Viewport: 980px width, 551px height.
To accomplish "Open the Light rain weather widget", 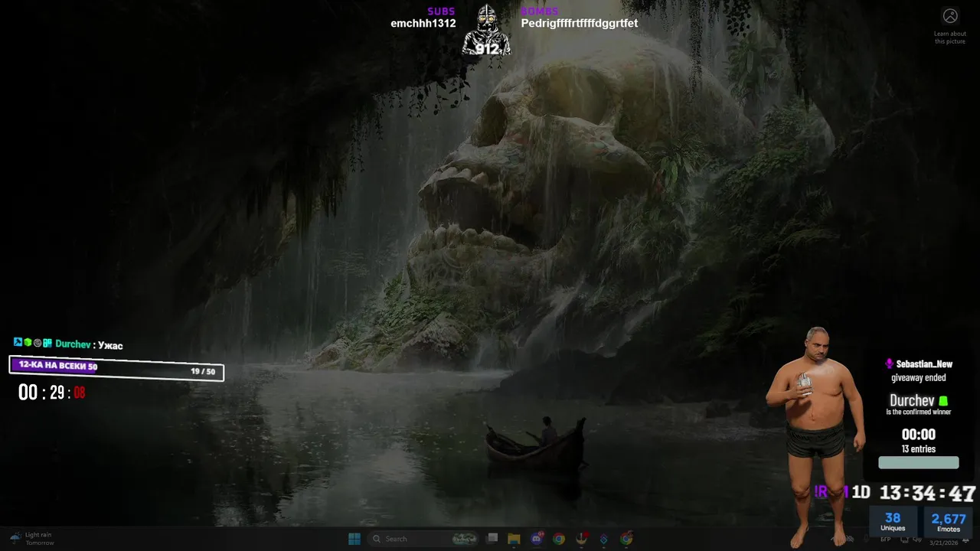I will pos(32,539).
